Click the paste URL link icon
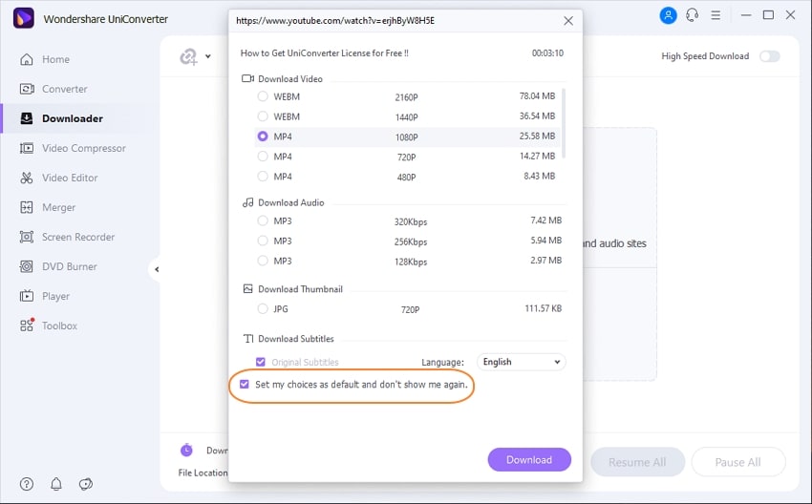The image size is (812, 504). point(188,56)
